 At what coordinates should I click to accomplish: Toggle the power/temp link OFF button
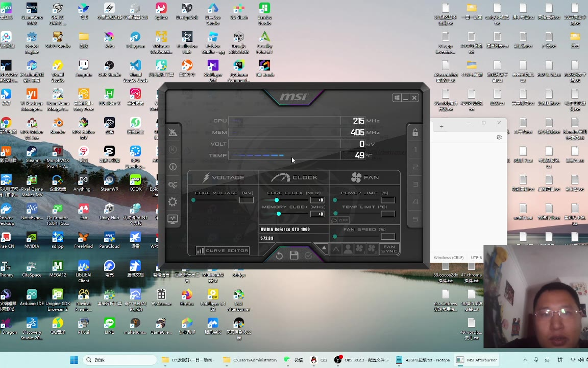(340, 220)
